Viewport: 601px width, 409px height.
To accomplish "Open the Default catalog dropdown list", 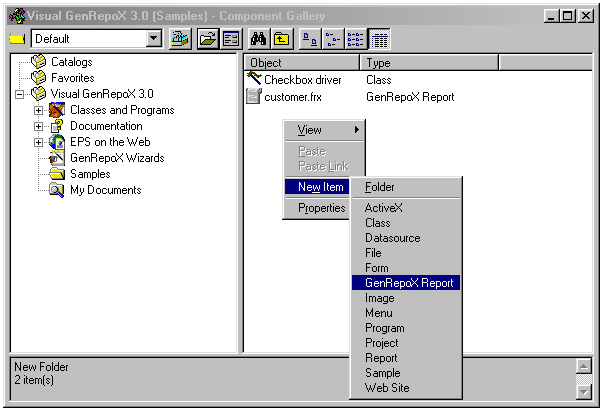I will pyautogui.click(x=153, y=39).
